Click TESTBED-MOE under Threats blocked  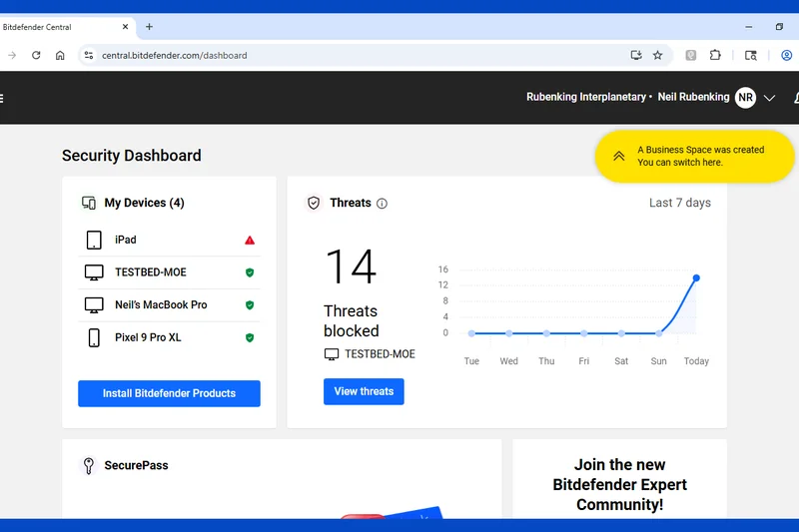click(370, 353)
